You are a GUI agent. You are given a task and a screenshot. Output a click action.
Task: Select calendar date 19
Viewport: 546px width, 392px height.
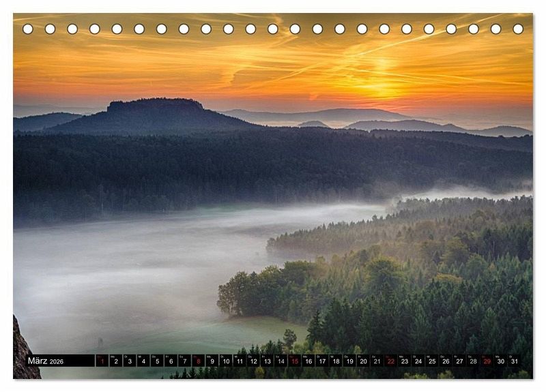point(349,361)
